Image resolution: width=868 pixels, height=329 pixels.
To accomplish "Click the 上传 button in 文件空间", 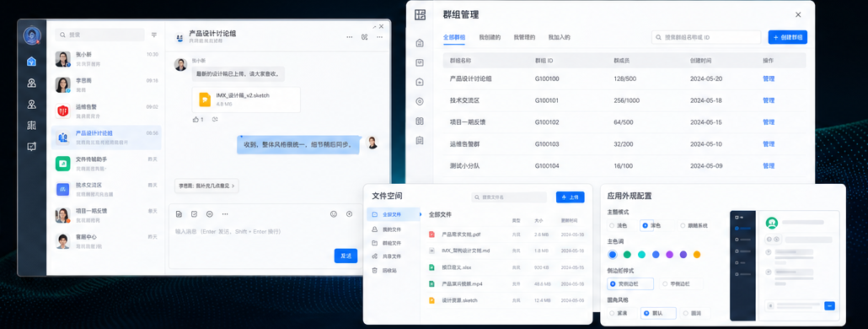I will [570, 197].
